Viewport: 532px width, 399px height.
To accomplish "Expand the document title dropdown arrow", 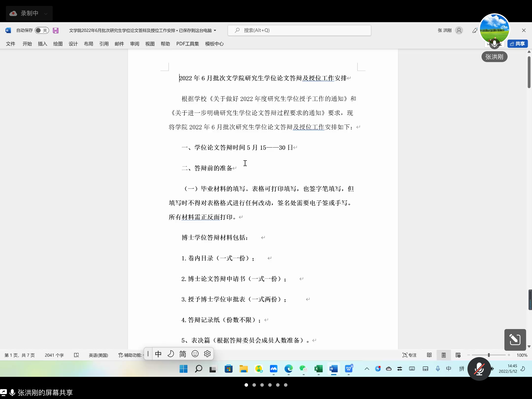I will click(x=215, y=31).
